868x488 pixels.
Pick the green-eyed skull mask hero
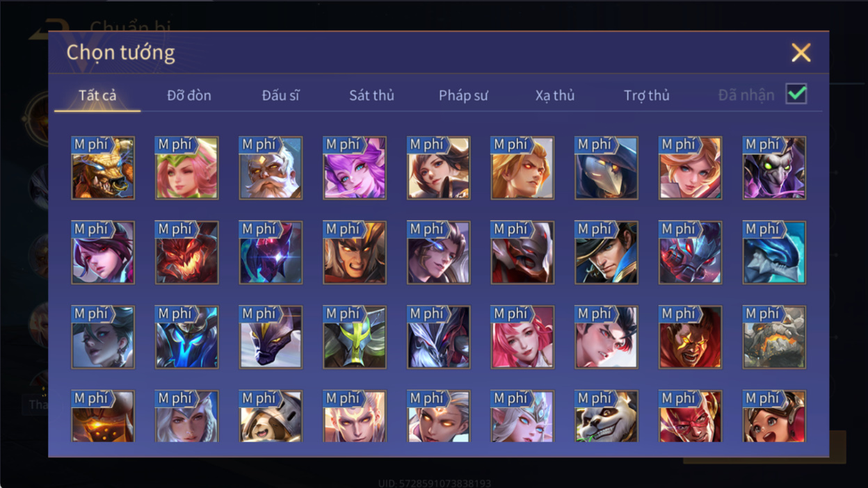point(774,168)
